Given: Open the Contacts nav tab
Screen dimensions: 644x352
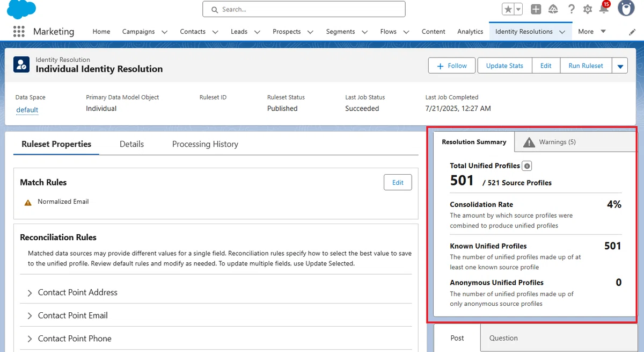Looking at the screenshot, I should pyautogui.click(x=193, y=32).
